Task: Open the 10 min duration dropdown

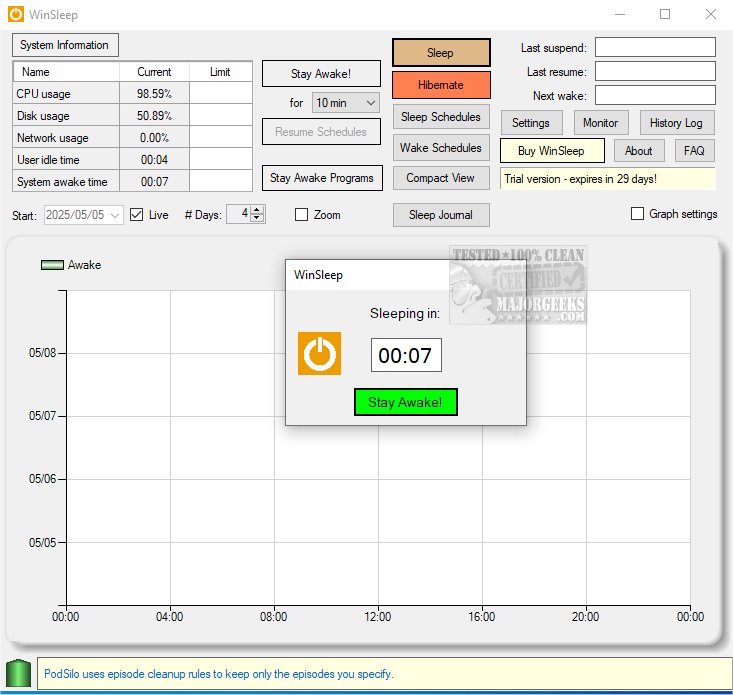Action: coord(345,103)
